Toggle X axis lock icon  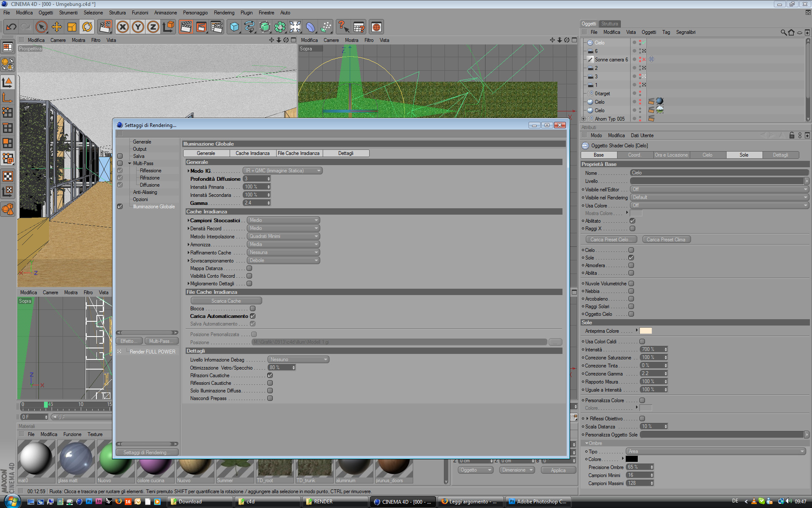123,27
